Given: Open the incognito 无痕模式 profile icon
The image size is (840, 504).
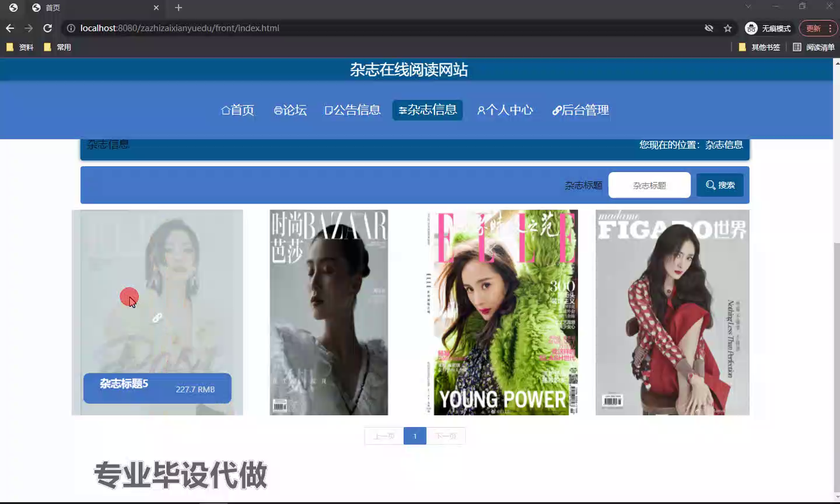Looking at the screenshot, I should point(768,28).
